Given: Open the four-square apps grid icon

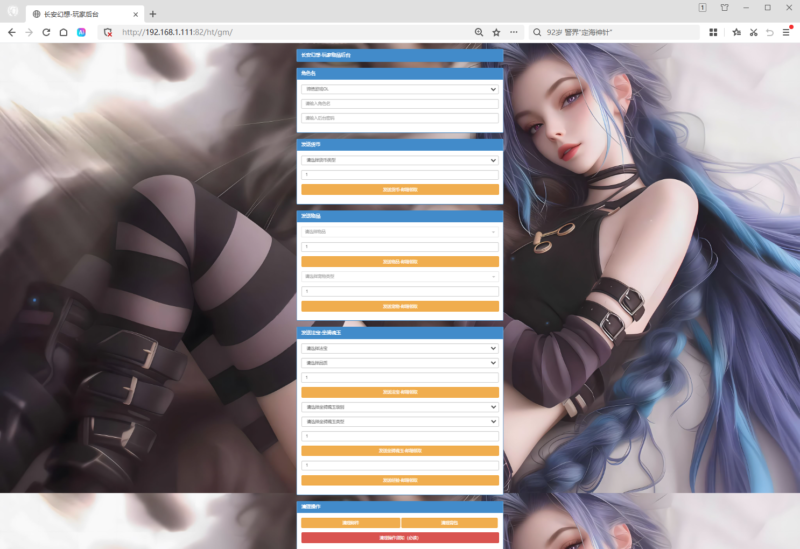Looking at the screenshot, I should pyautogui.click(x=713, y=32).
